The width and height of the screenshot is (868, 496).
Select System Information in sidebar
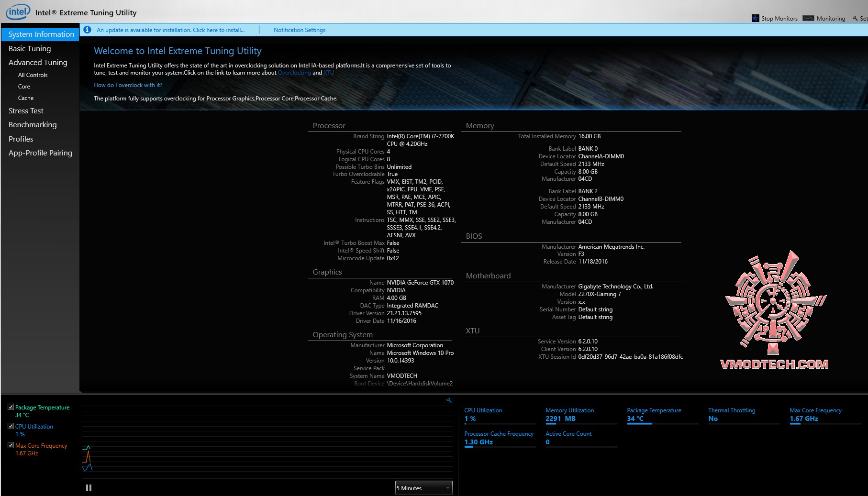coord(40,34)
